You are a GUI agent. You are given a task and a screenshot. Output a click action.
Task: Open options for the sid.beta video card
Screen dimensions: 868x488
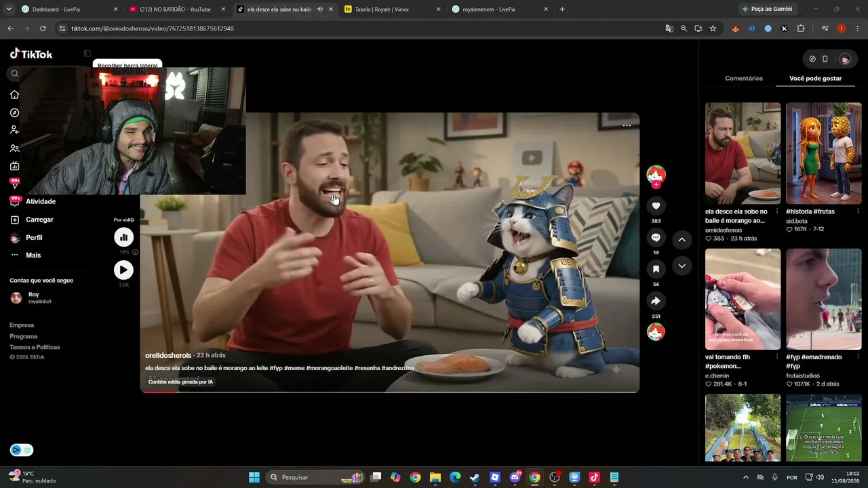[x=858, y=211]
